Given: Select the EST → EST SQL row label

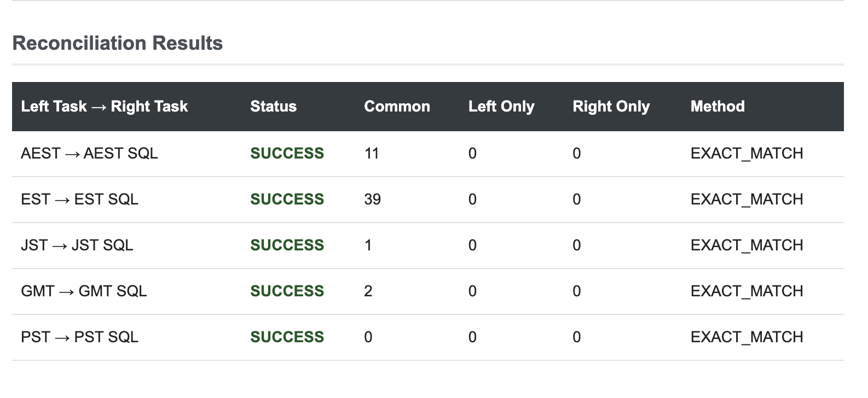Looking at the screenshot, I should (x=79, y=200).
